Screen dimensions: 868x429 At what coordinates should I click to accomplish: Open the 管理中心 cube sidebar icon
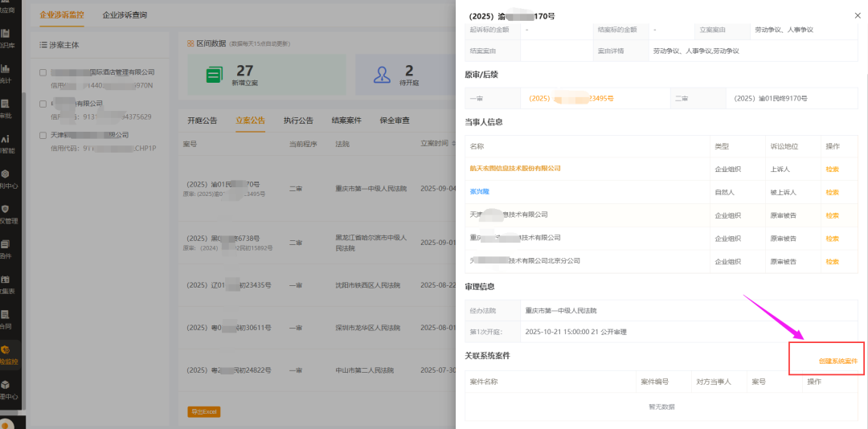[x=5, y=385]
